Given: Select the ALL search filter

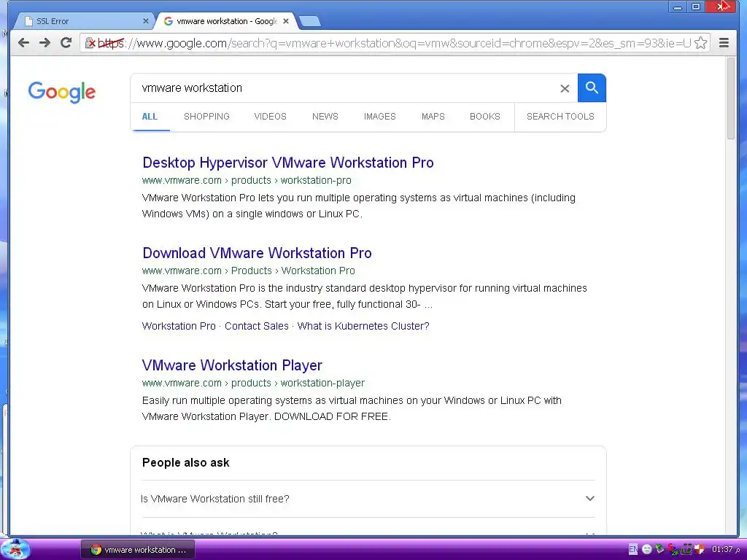Looking at the screenshot, I should pos(150,116).
